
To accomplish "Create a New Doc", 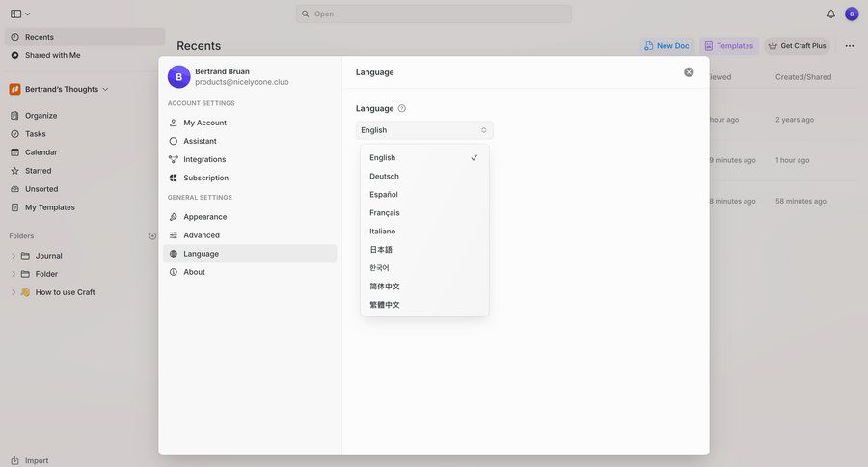I will [666, 46].
